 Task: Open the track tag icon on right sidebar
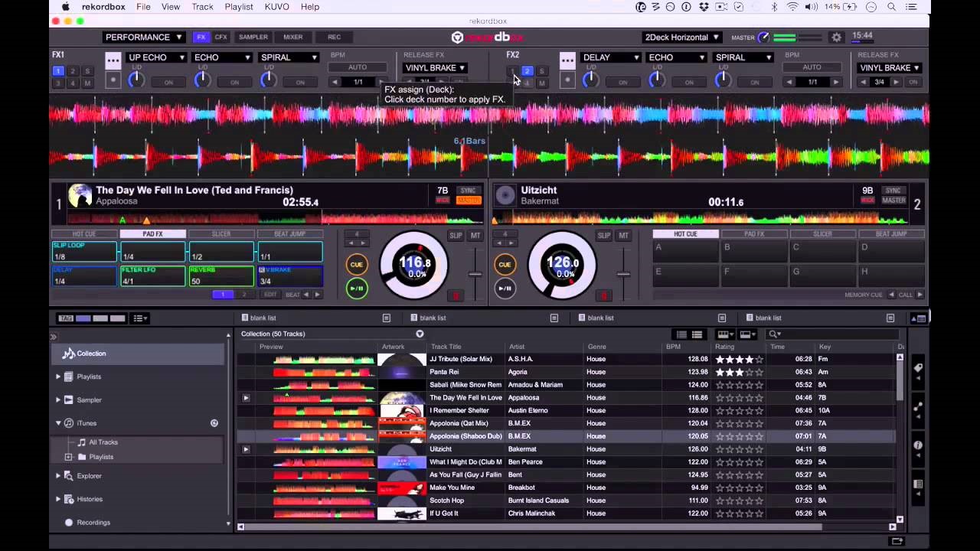(x=918, y=368)
